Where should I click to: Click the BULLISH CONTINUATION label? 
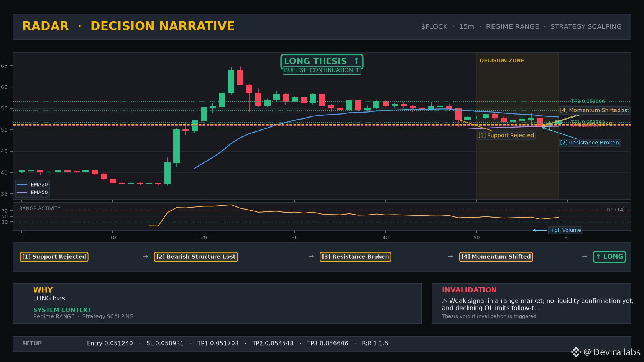tap(322, 70)
